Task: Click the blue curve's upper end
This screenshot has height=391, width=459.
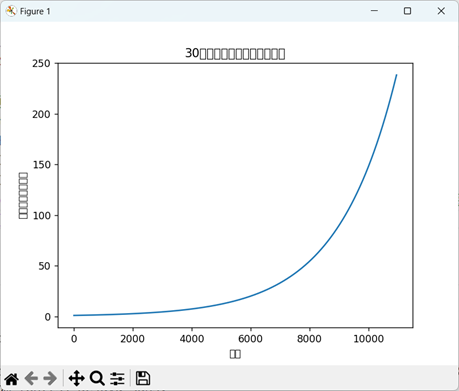Action: coord(396,75)
